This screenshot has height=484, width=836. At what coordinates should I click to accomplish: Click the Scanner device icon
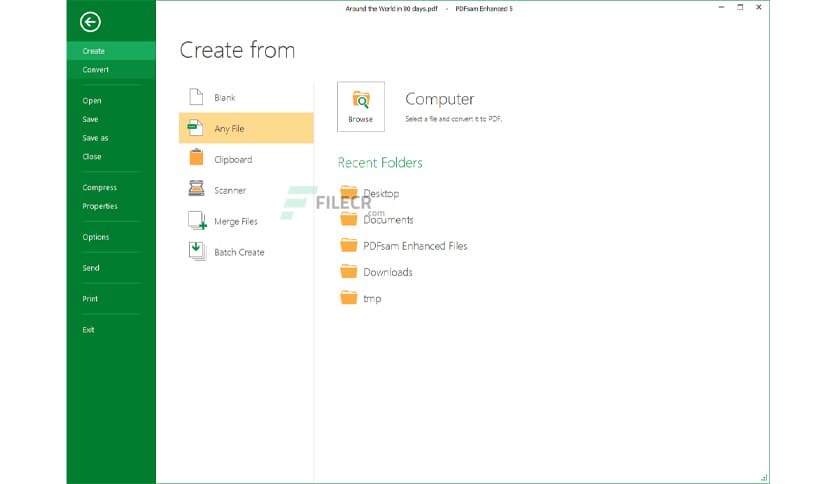tap(196, 188)
